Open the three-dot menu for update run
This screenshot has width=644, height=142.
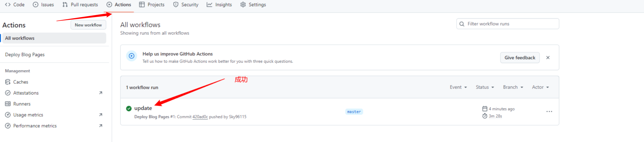click(x=549, y=112)
